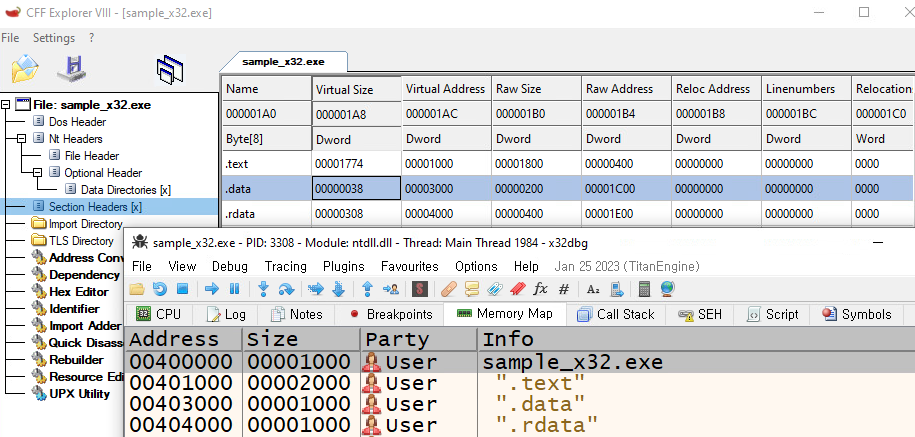Collapse the Nt Headers tree node
The height and width of the screenshot is (437, 915).
(22, 139)
